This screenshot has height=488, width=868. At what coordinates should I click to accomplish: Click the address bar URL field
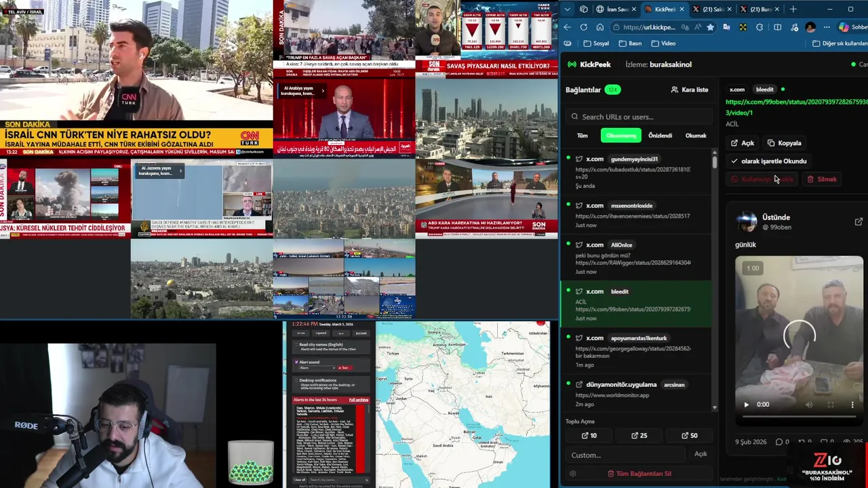650,27
